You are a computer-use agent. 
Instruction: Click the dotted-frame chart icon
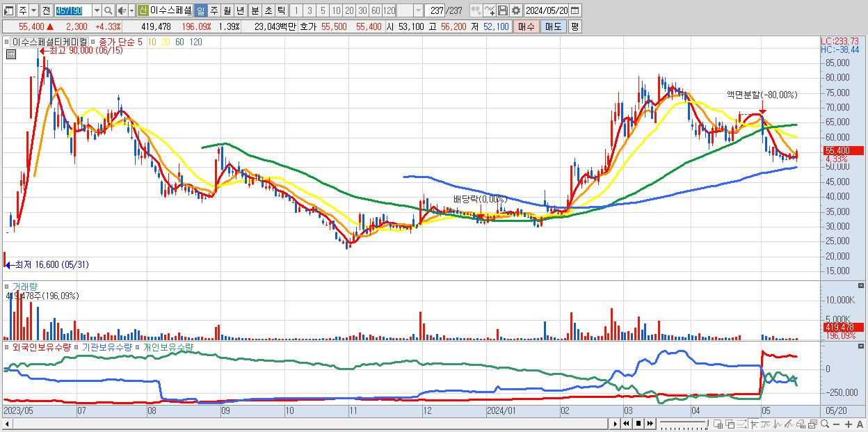pos(741,424)
